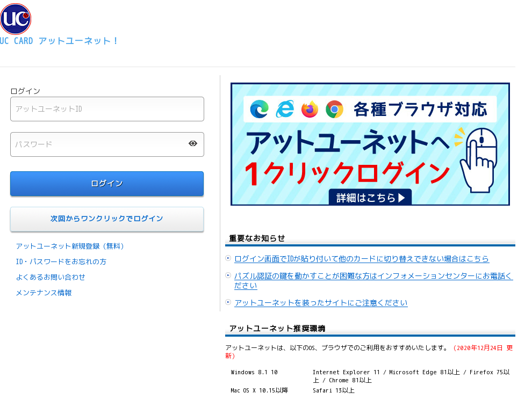Click the アットユーネット推奨環境 heading

pyautogui.click(x=277, y=329)
